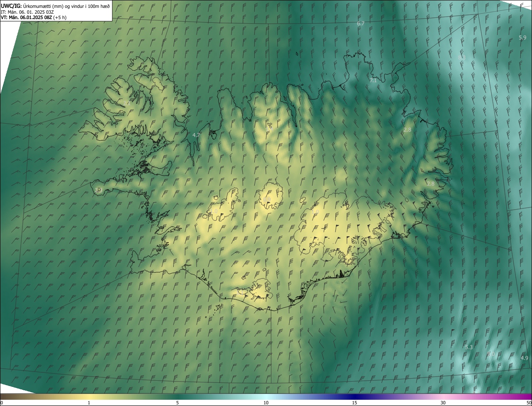Click the "7.1" value label on the map

[373, 80]
